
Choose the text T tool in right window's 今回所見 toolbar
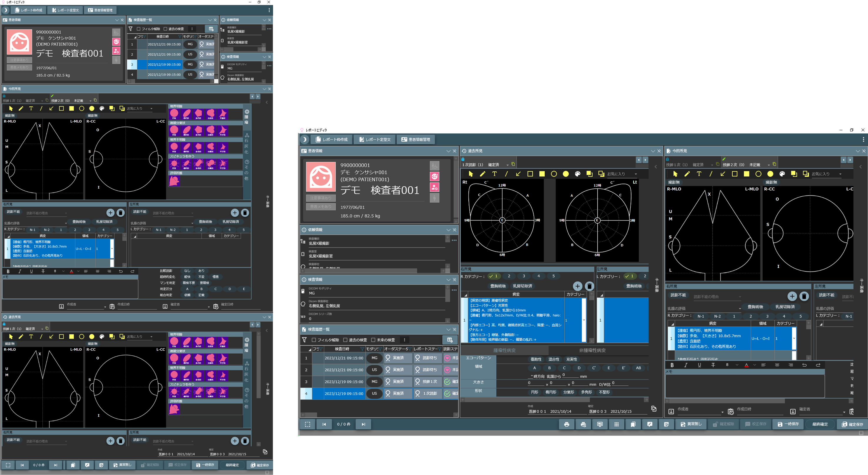click(x=699, y=174)
